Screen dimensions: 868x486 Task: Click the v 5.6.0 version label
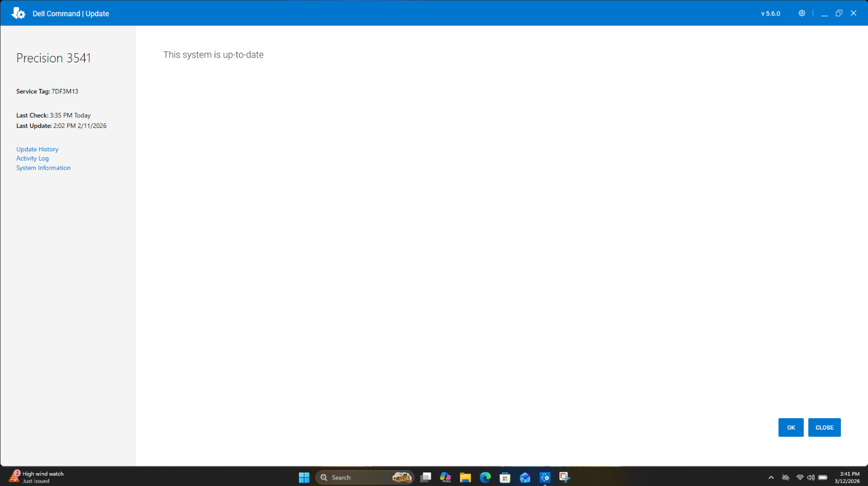click(x=770, y=14)
